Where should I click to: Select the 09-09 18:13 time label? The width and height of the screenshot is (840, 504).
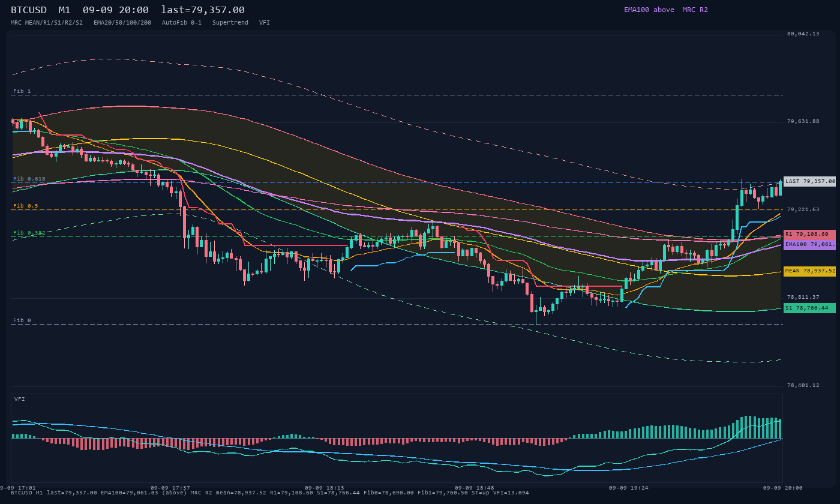click(x=325, y=488)
